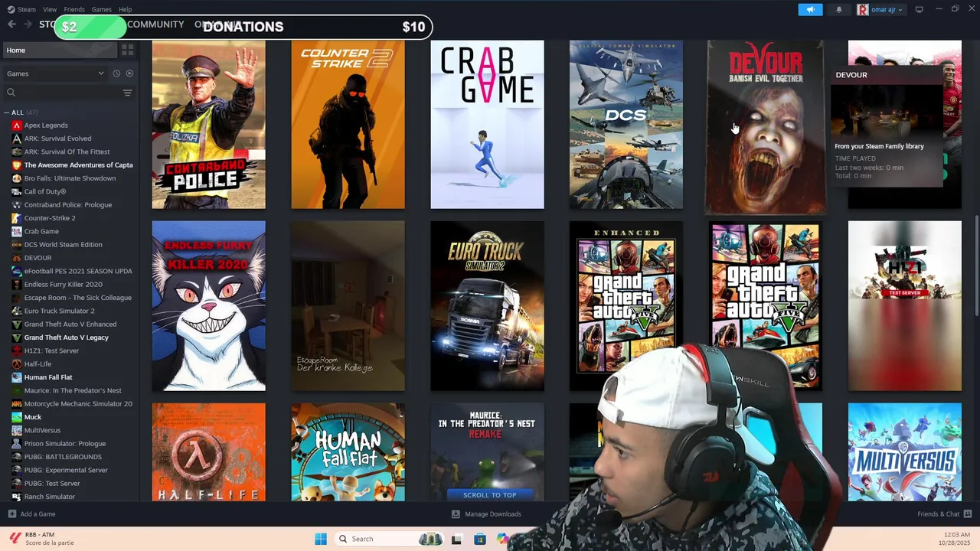The height and width of the screenshot is (551, 980).
Task: Open the notifications bell
Action: point(839,9)
